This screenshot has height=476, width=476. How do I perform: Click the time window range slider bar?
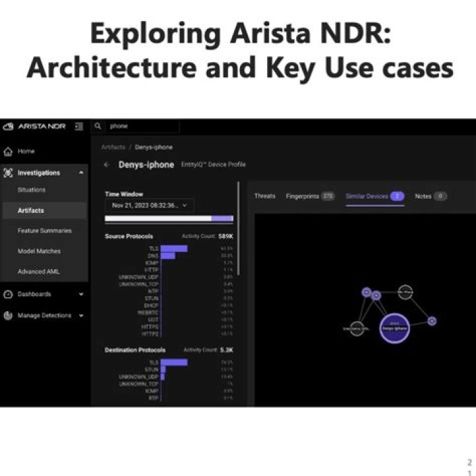click(169, 219)
